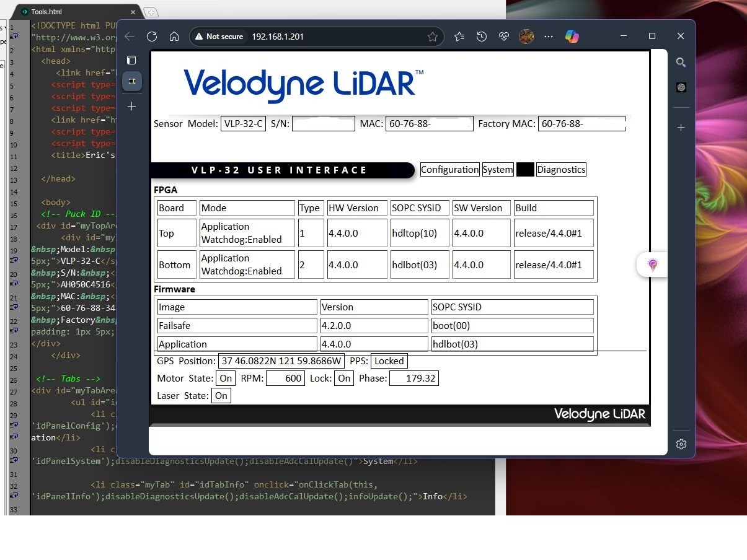
Task: Click hdlbot(03) cell in FPGA table
Action: click(420, 265)
